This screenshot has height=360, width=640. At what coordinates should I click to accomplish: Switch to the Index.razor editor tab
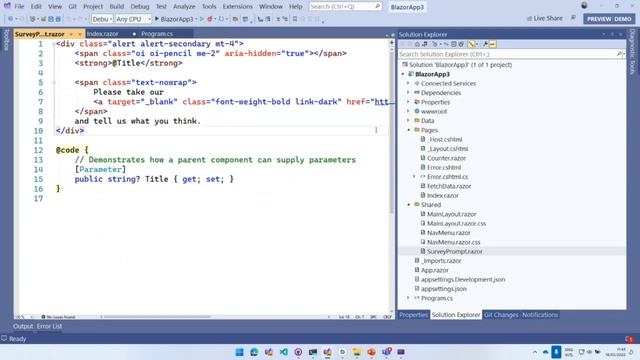[102, 34]
